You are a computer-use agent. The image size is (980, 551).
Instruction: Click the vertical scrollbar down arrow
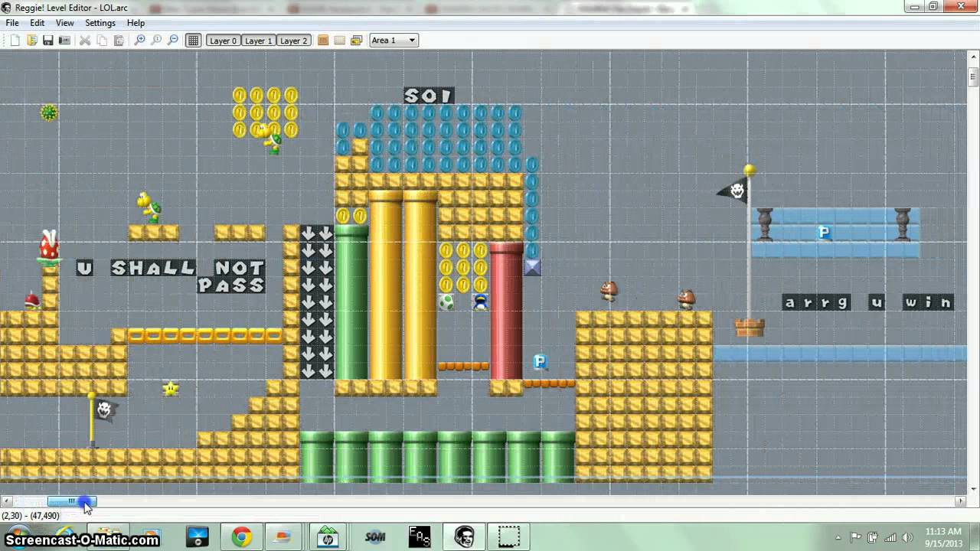coord(973,489)
